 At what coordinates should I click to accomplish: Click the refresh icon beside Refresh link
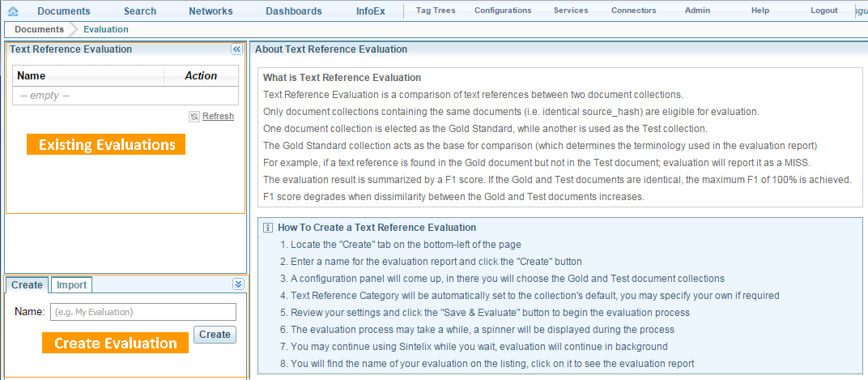pyautogui.click(x=194, y=117)
